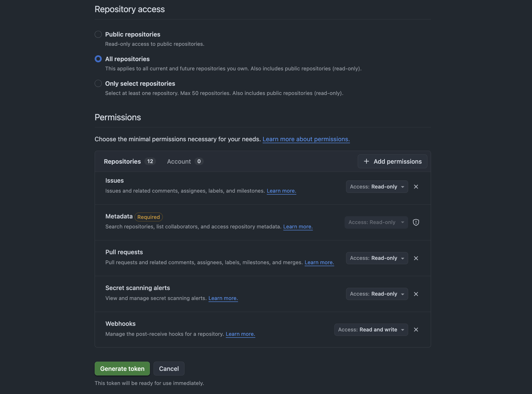Open Secret scanning alerts access dropdown
The width and height of the screenshot is (532, 394).
tap(377, 294)
